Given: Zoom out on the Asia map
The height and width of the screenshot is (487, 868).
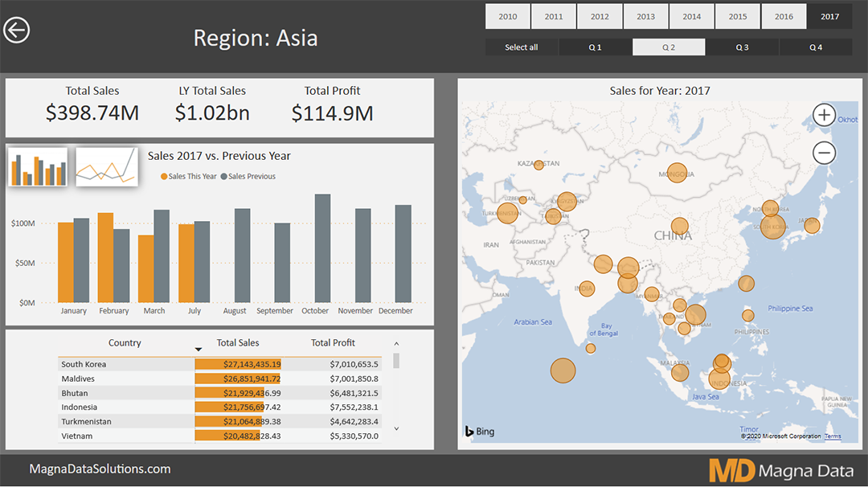Looking at the screenshot, I should (824, 153).
